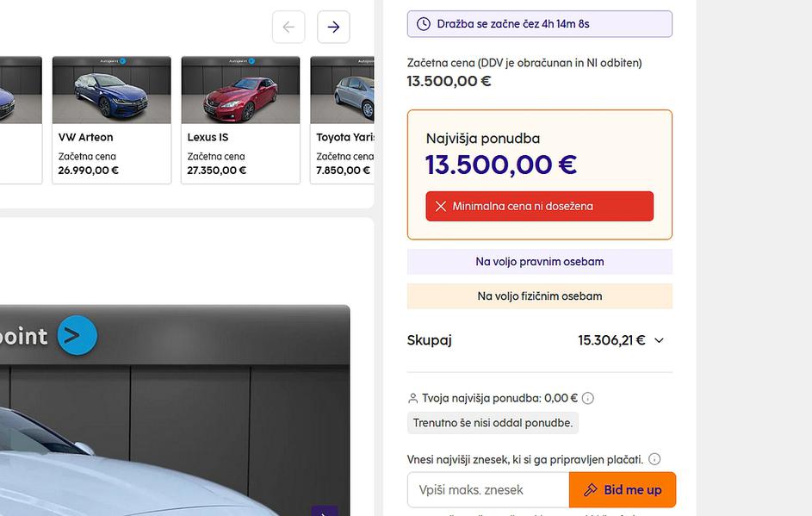Screen dimensions: 812x516
Task: Click the previous carousel arrow button
Action: [288, 27]
